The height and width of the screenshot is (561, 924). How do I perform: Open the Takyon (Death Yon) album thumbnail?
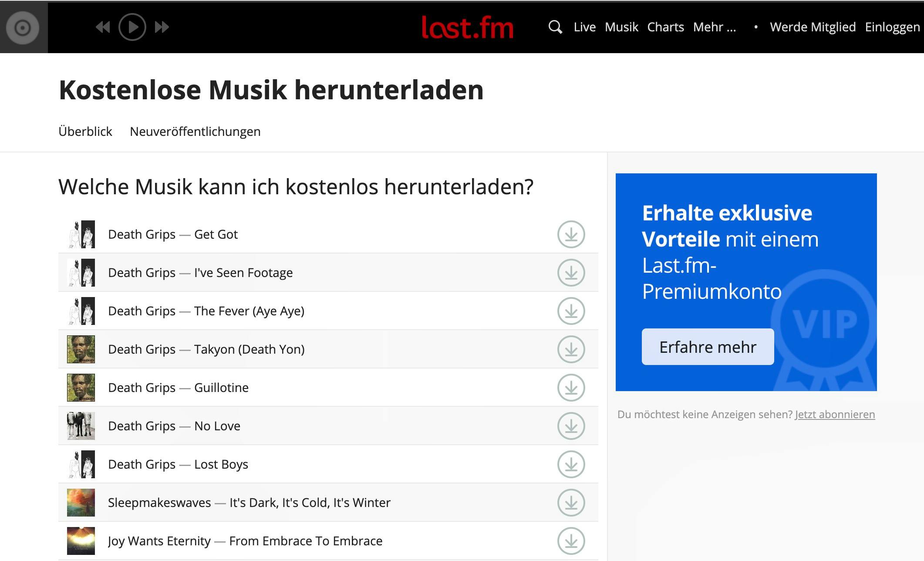[x=81, y=349]
